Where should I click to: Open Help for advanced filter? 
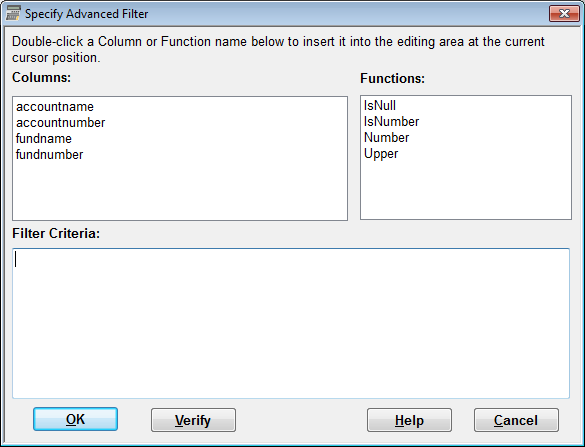pyautogui.click(x=409, y=420)
